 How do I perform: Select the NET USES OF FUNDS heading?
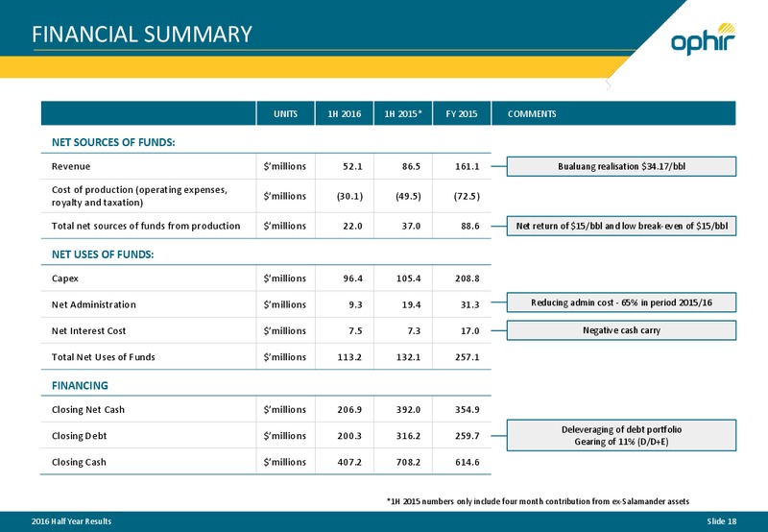pyautogui.click(x=103, y=254)
